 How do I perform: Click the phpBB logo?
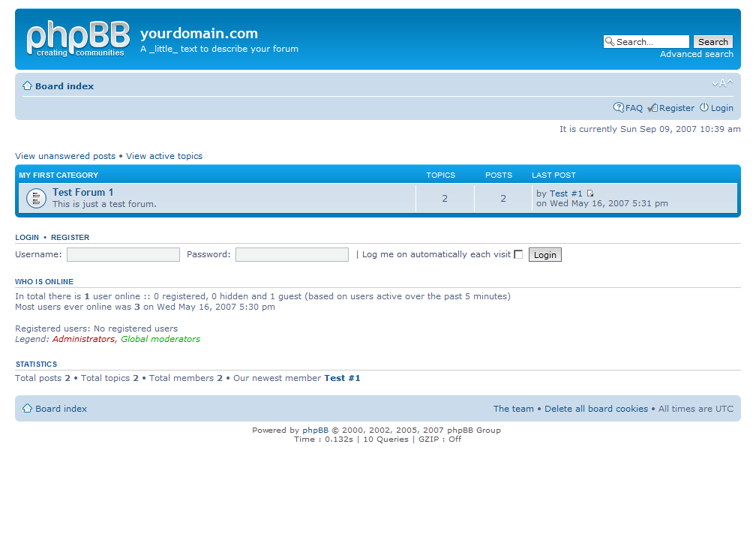tap(77, 39)
